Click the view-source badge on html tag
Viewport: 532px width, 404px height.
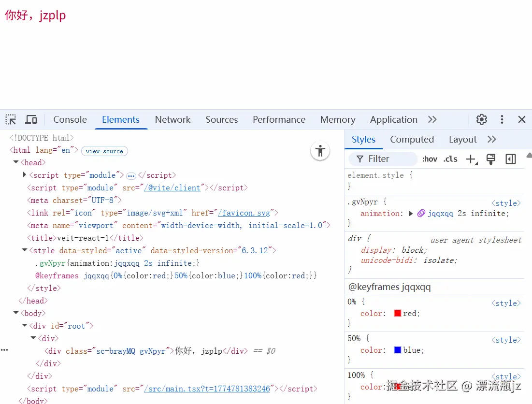click(x=104, y=151)
